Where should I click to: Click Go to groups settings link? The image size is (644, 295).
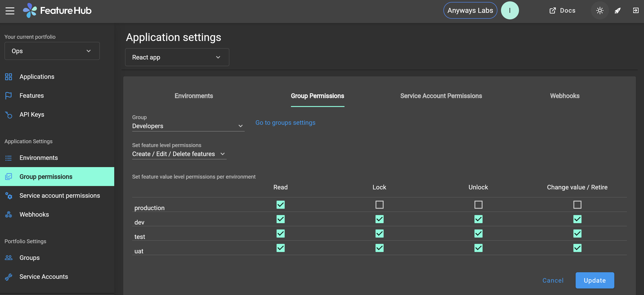[285, 123]
